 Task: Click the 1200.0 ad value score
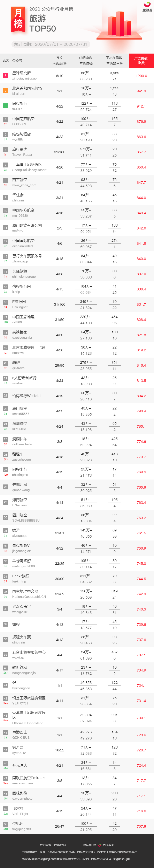pyautogui.click(x=141, y=76)
